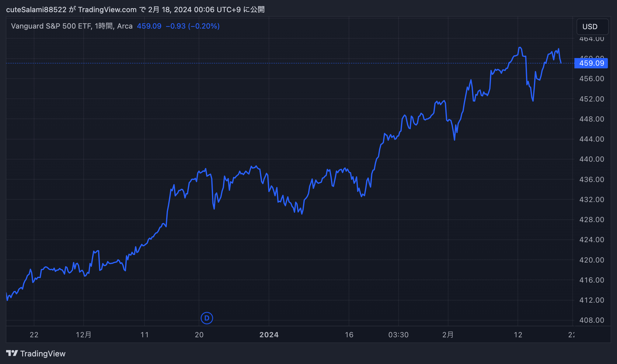Image resolution: width=617 pixels, height=364 pixels.
Task: Click the 22 date label at axis start
Action: coord(34,335)
